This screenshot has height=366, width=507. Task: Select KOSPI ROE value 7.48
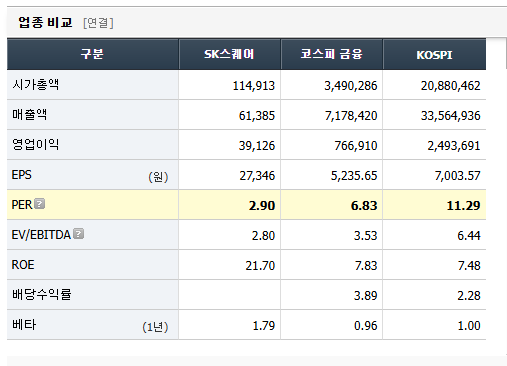[469, 266]
